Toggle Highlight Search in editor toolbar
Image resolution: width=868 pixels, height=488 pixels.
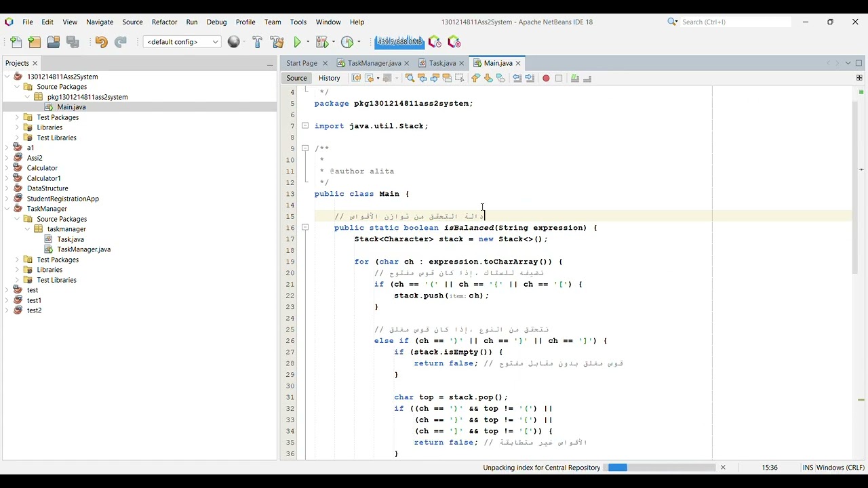[x=447, y=78]
